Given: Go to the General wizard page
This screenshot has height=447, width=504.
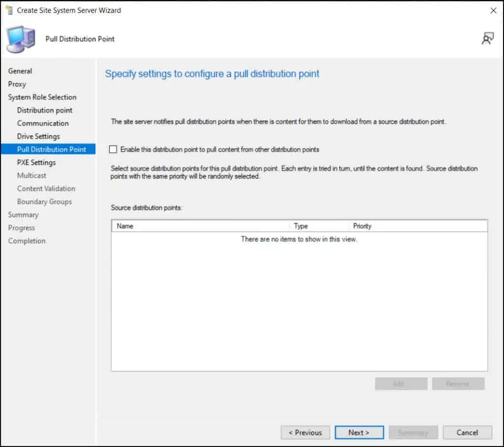Looking at the screenshot, I should 20,71.
